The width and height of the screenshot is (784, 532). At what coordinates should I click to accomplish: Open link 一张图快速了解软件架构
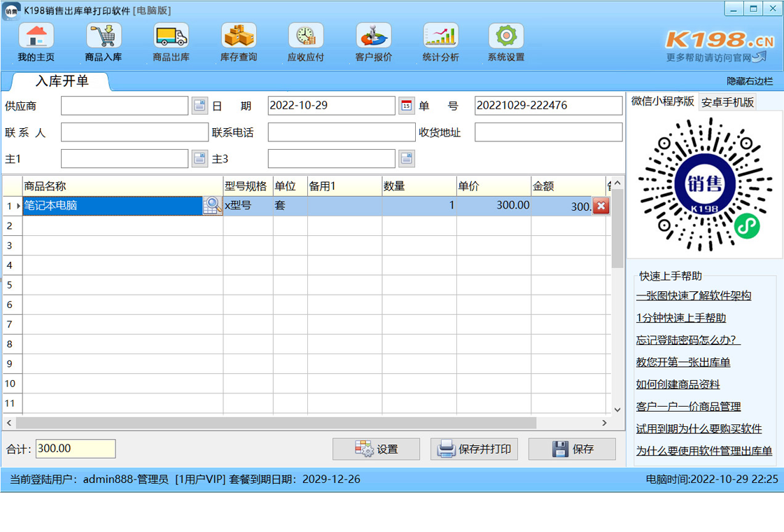click(x=694, y=295)
